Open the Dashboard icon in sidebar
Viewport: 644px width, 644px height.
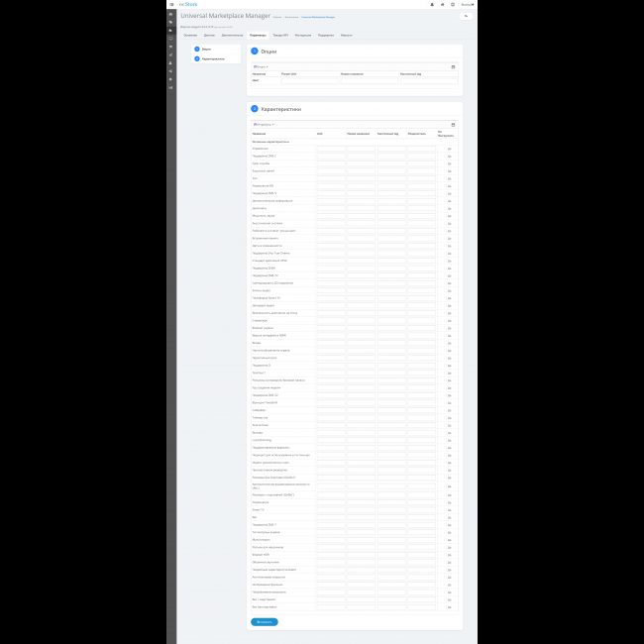point(170,15)
